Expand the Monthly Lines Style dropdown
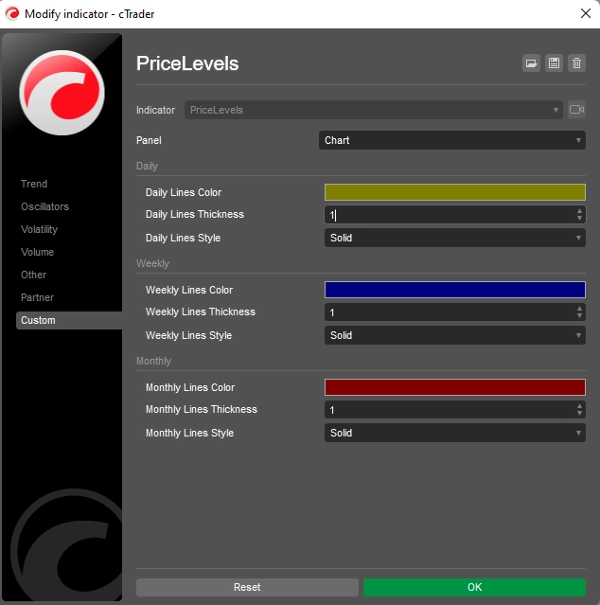The height and width of the screenshot is (605, 600). pyautogui.click(x=454, y=433)
